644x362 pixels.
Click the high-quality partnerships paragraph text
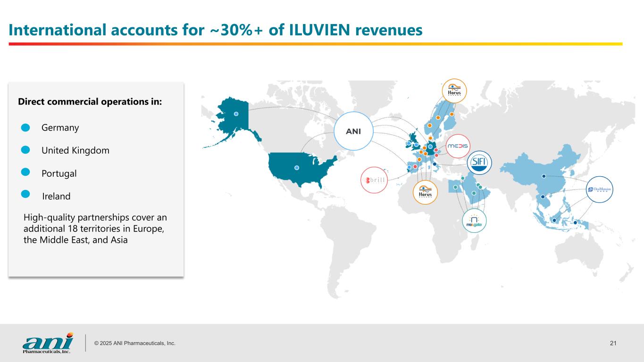95,229
